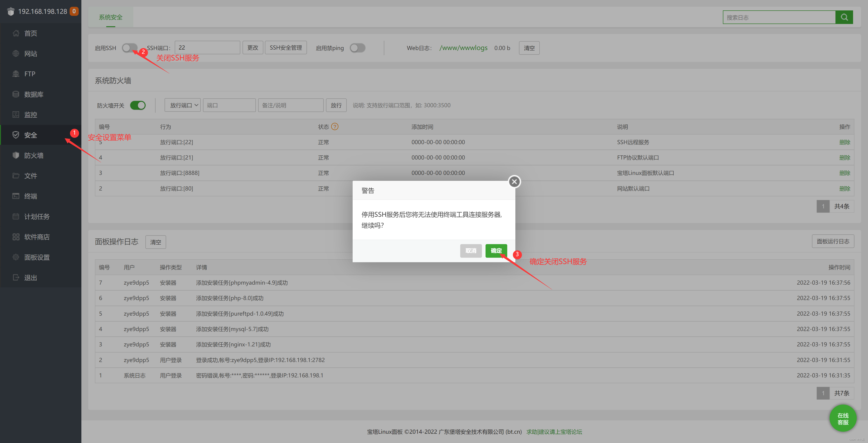This screenshot has height=443, width=868.
Task: Click the orange notification badge 0
Action: (x=74, y=11)
